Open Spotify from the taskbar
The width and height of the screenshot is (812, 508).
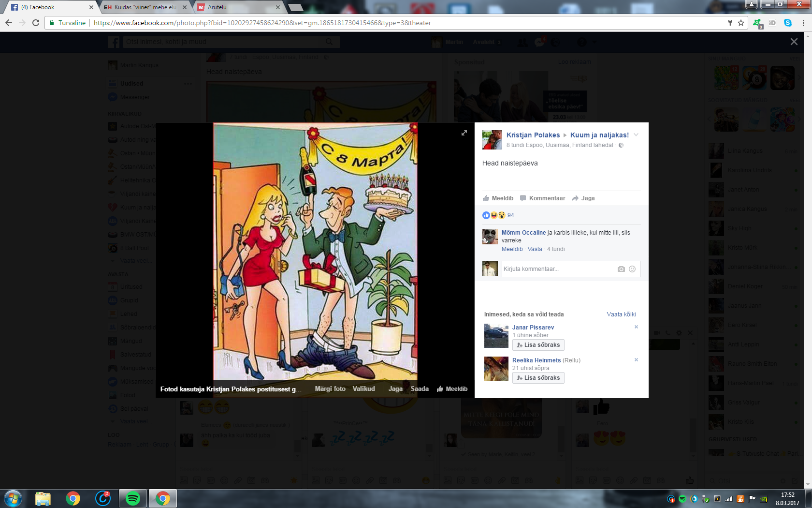[x=133, y=498]
